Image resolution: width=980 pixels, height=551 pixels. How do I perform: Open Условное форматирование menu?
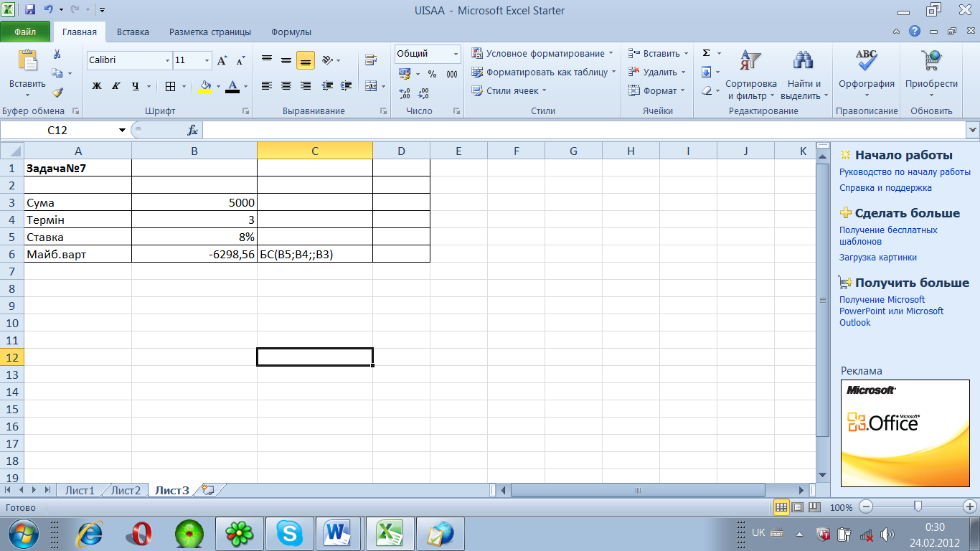click(542, 54)
